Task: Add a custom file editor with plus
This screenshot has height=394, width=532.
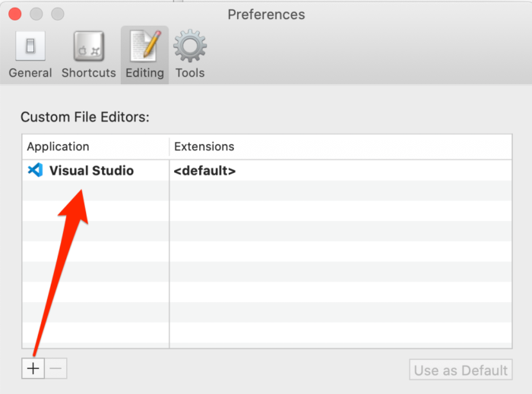Action: pos(33,369)
